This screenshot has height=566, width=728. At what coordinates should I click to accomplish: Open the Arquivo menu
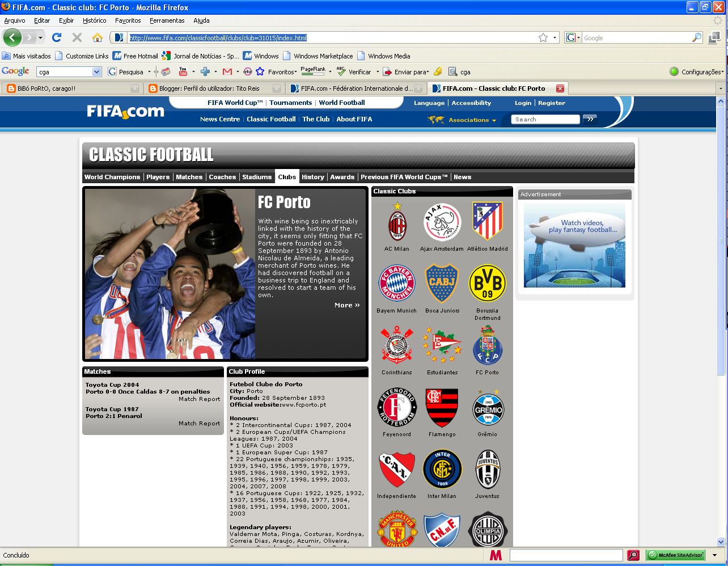pos(15,20)
